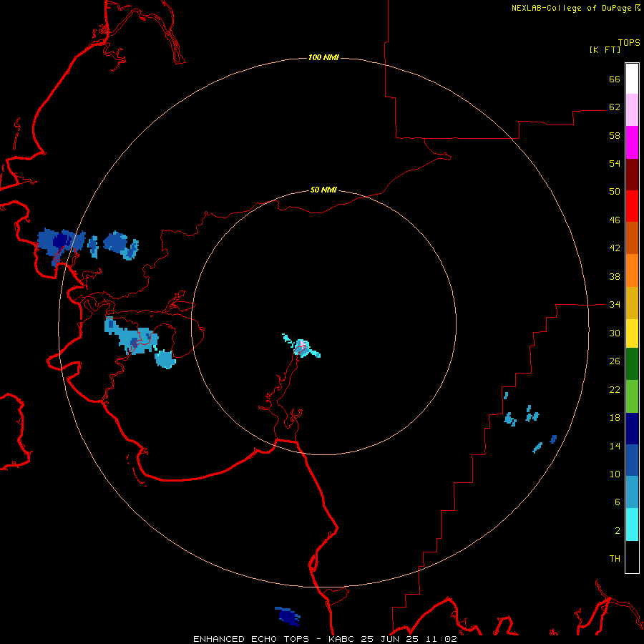Select the light blue legend swatch
Screen dimensions: 644x644
coord(632,492)
